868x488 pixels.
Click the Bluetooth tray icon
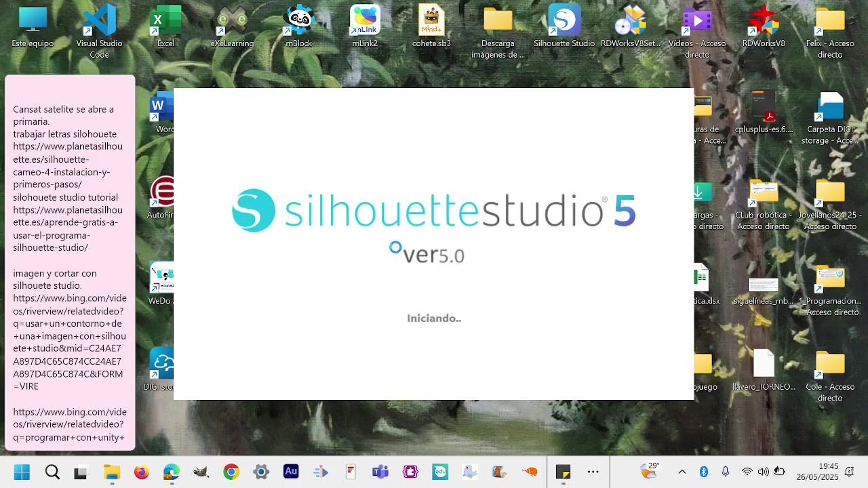point(704,472)
